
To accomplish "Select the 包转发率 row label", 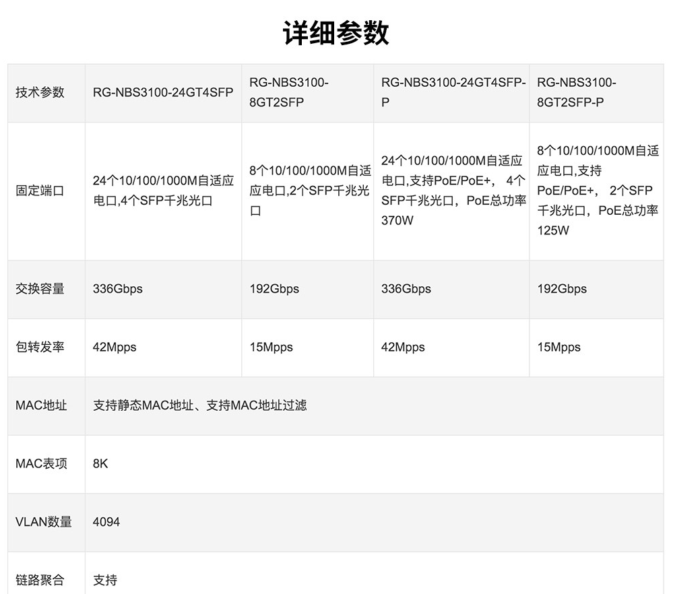I will click(40, 348).
